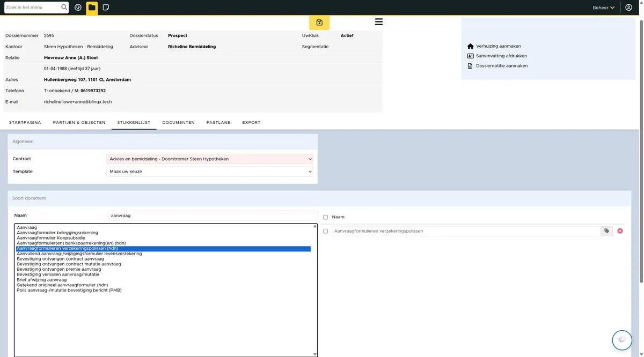Click the document name field Aanvraagformulieren verzekeringspolissen
This screenshot has height=357, width=644.
(x=466, y=231)
